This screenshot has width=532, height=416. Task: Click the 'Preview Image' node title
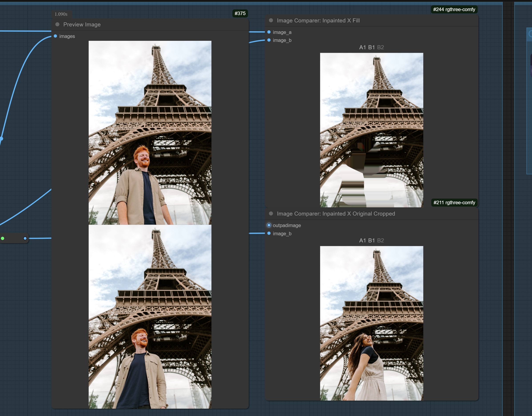82,24
